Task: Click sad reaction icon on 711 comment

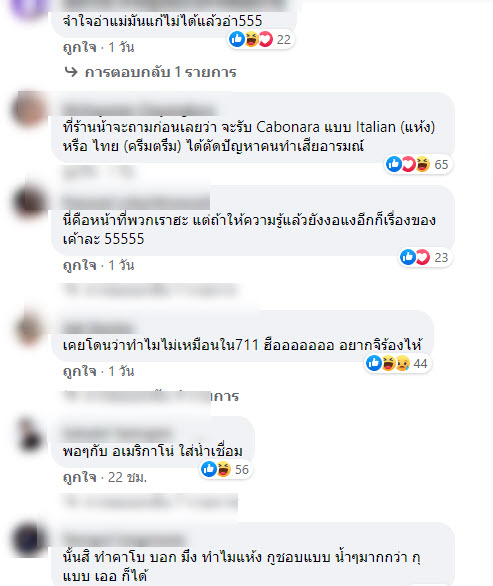Action: (x=403, y=363)
